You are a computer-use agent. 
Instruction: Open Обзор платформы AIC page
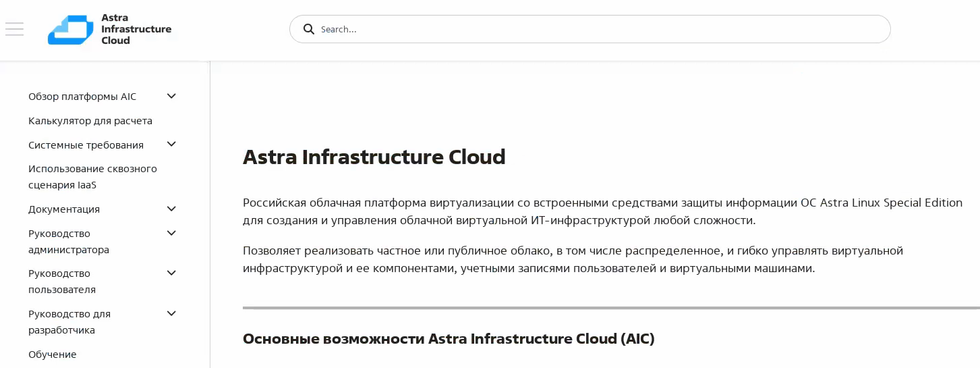pyautogui.click(x=82, y=97)
